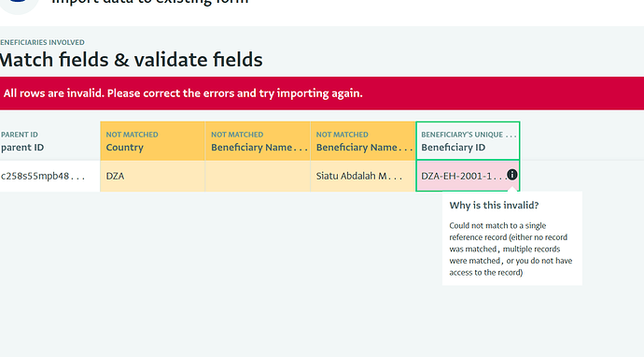Click the Siatu Abdalah M... name cell
The image size is (644, 357).
point(363,176)
